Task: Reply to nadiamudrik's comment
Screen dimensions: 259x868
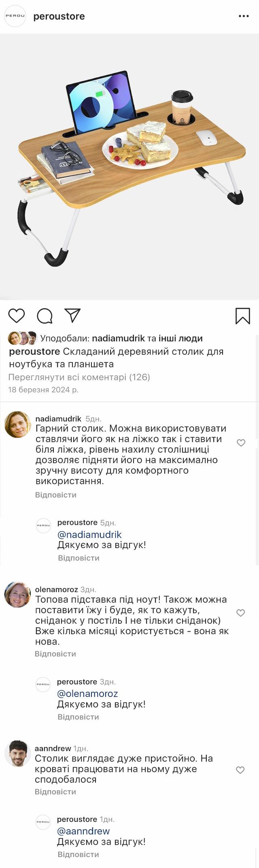Action: tap(56, 495)
